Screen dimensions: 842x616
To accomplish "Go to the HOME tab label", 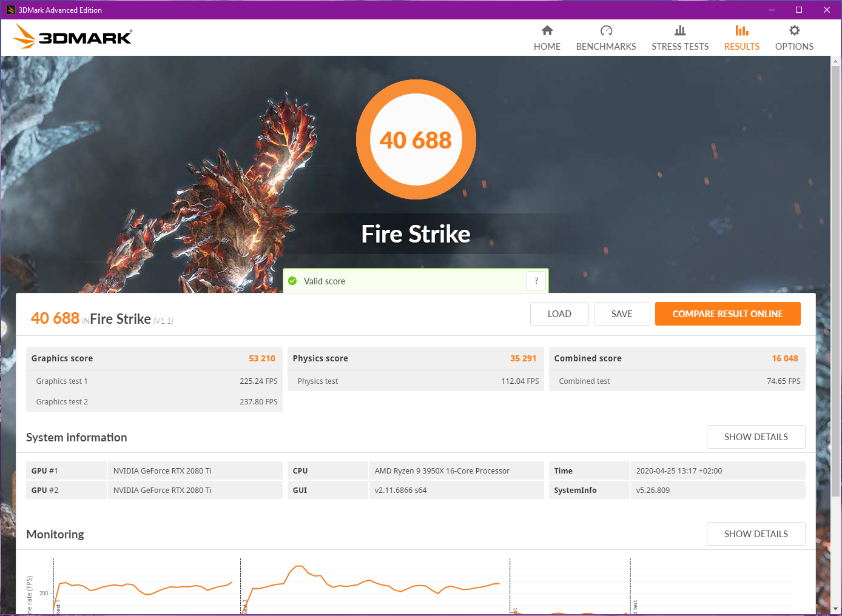I will [x=547, y=47].
